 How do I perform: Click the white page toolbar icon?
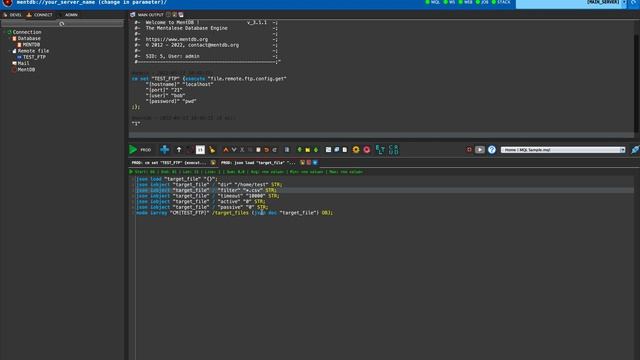345,150
